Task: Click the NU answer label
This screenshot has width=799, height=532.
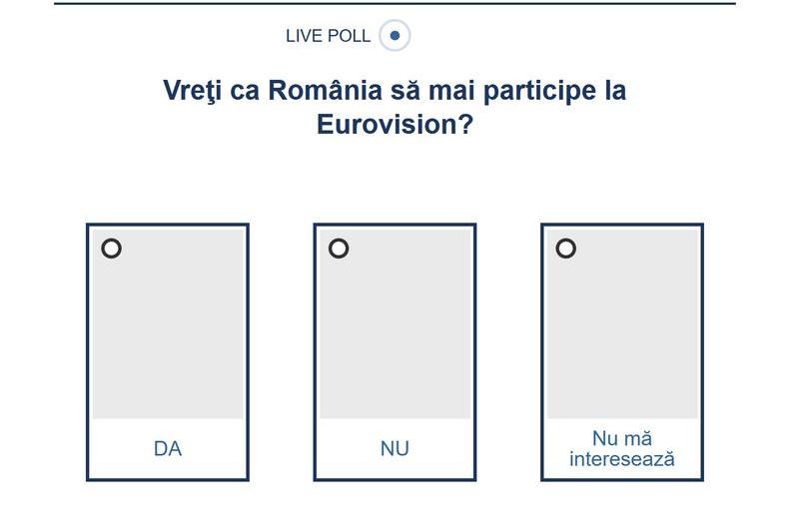Action: pos(395,449)
